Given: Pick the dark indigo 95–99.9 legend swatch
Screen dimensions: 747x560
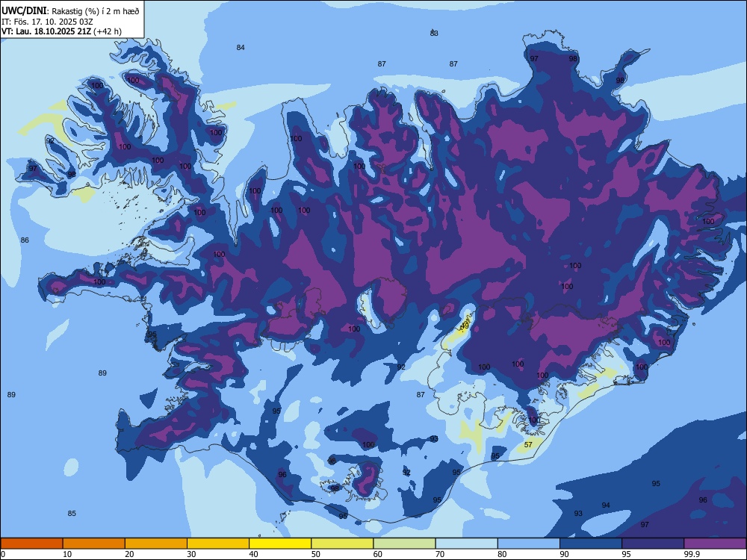Looking at the screenshot, I should (x=653, y=544).
